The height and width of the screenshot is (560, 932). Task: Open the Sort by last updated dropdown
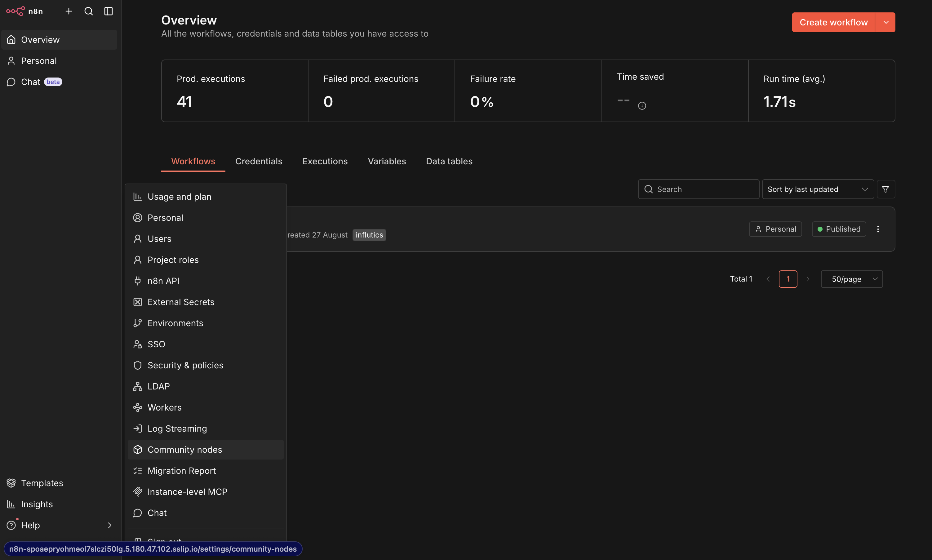(x=818, y=189)
